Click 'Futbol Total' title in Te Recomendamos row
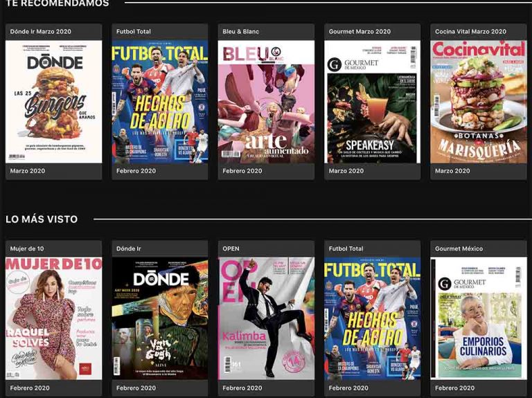Image resolution: width=532 pixels, height=398 pixels. [133, 32]
